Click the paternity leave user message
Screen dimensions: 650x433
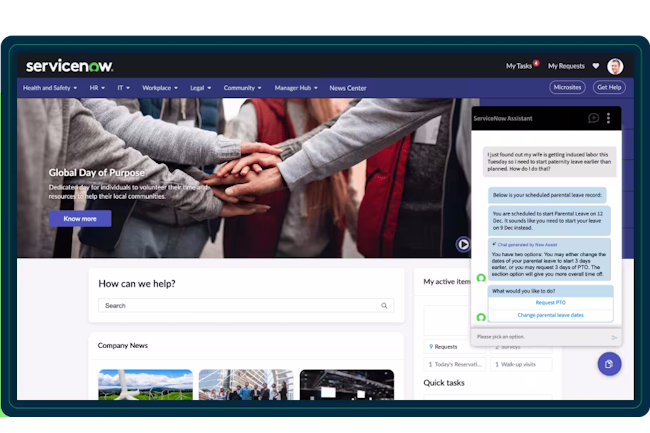click(549, 162)
